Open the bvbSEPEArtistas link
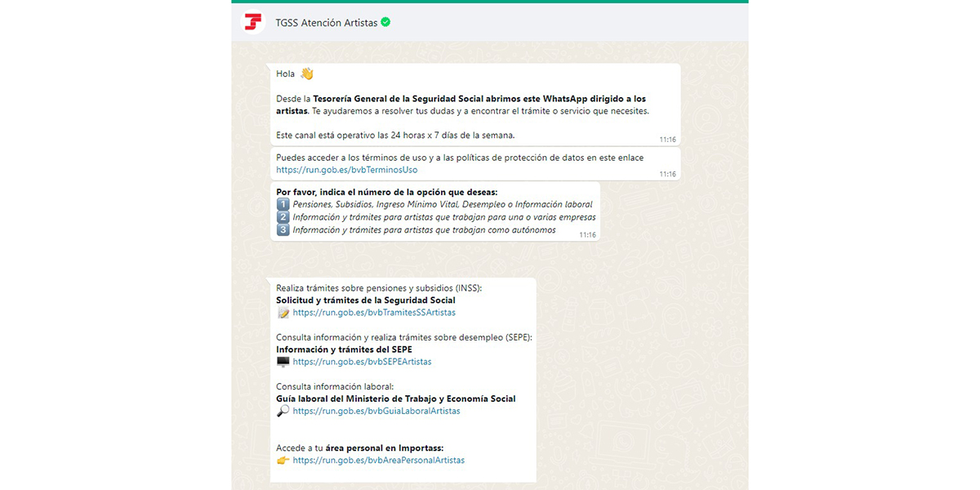The height and width of the screenshot is (490, 980). coord(362,362)
